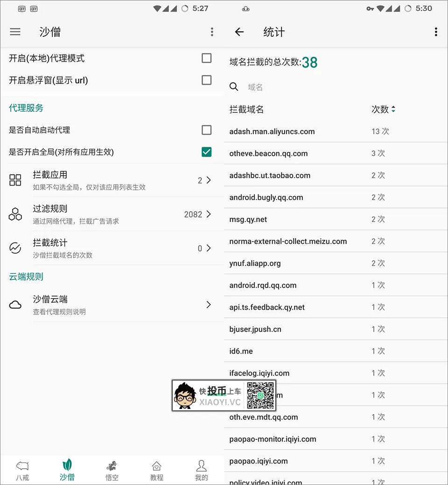Tap the 沙僧云端 cloud icon
Screen dimensions: 448x485
(15, 305)
